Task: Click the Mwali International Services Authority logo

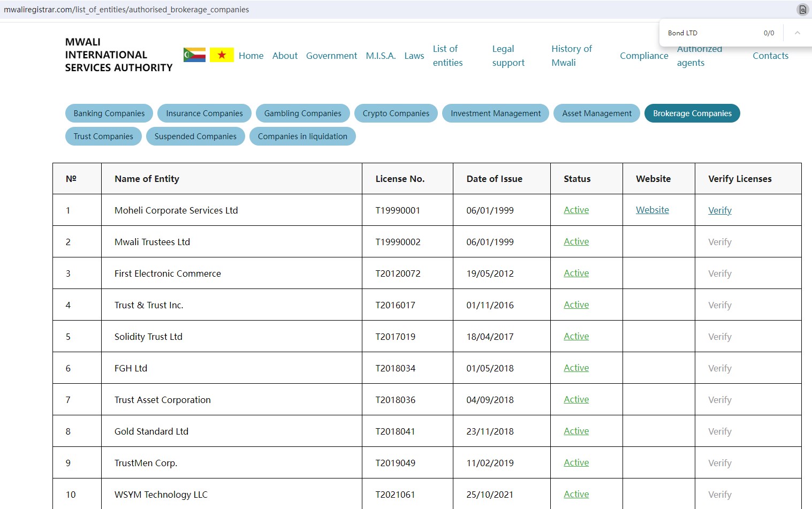Action: click(119, 55)
